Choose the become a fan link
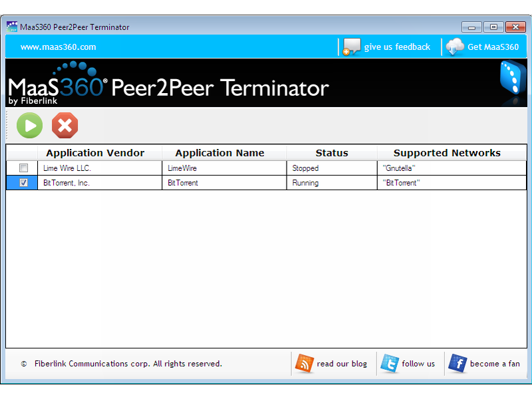 pyautogui.click(x=495, y=364)
